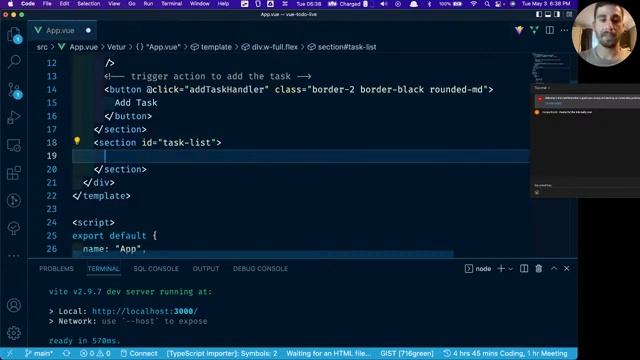Open the Manage gear icon
Screen dimensions: 640x360
pyautogui.click(x=14, y=333)
